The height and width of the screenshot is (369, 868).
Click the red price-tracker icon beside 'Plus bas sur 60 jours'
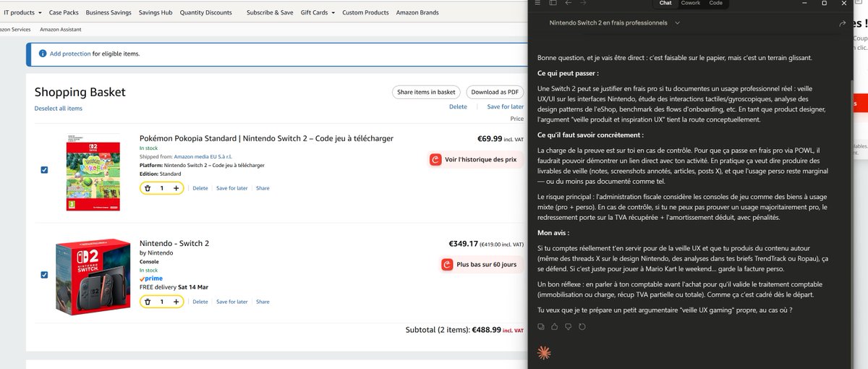click(448, 265)
